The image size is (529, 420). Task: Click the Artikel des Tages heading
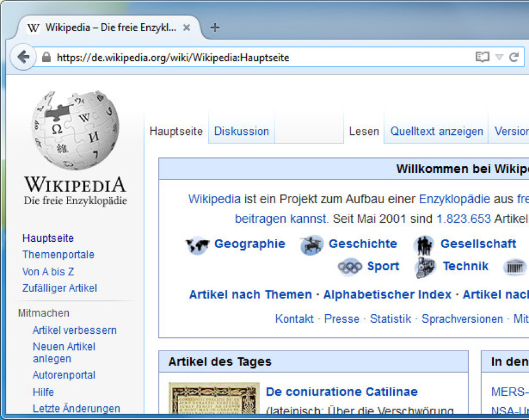coord(220,362)
